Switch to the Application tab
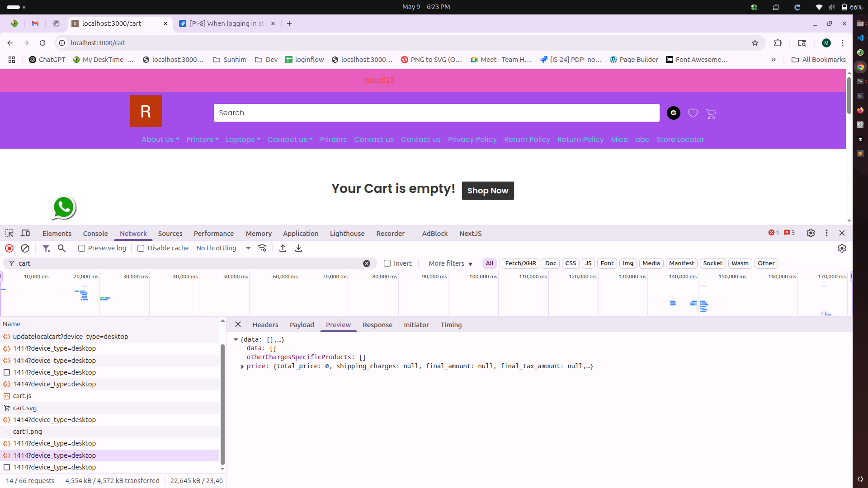The image size is (868, 488). coord(301,234)
